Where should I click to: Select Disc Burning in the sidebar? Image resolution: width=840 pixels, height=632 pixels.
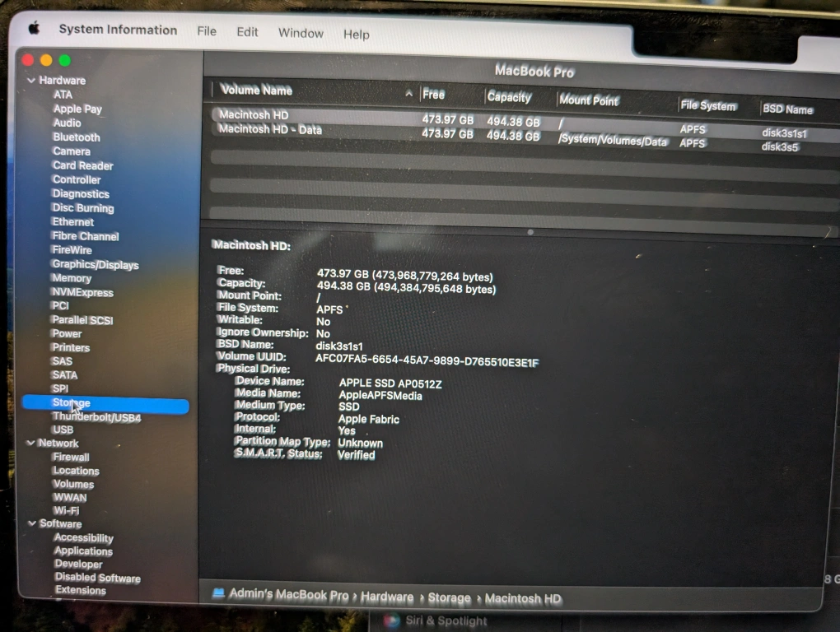click(x=83, y=208)
